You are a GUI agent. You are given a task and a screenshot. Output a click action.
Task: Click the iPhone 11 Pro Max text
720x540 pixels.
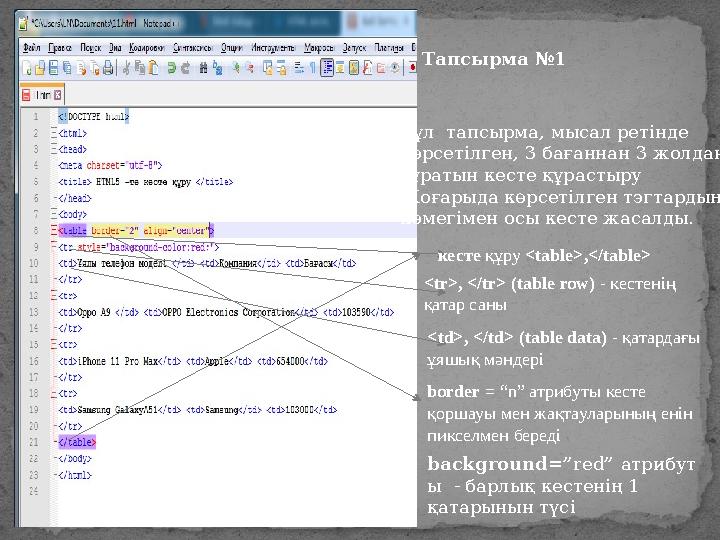pos(118,361)
